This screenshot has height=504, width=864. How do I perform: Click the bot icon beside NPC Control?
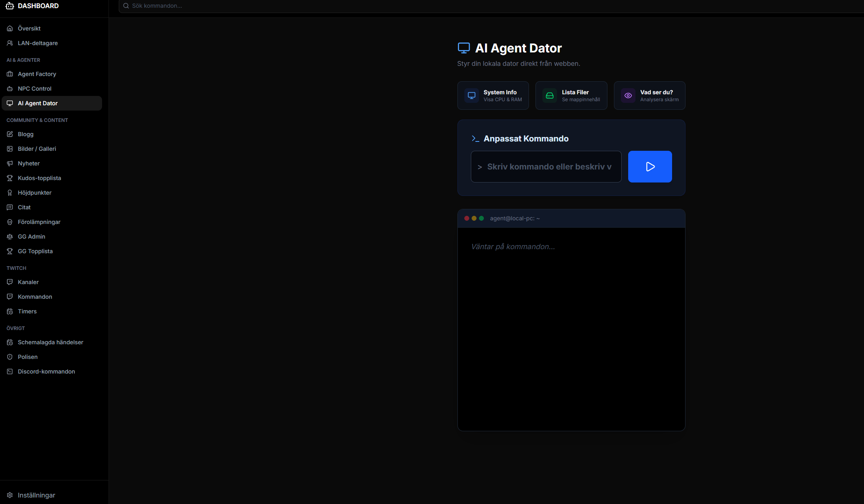(x=10, y=89)
